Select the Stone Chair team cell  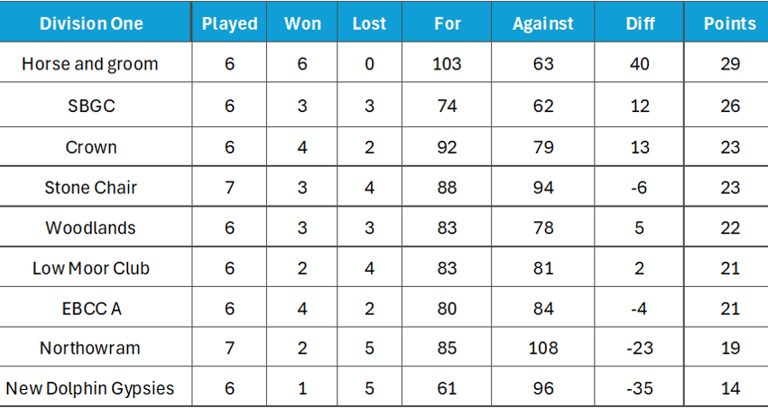point(91,187)
